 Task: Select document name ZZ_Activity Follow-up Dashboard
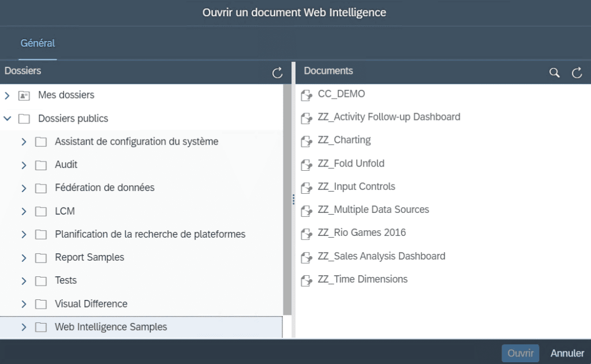tap(389, 117)
